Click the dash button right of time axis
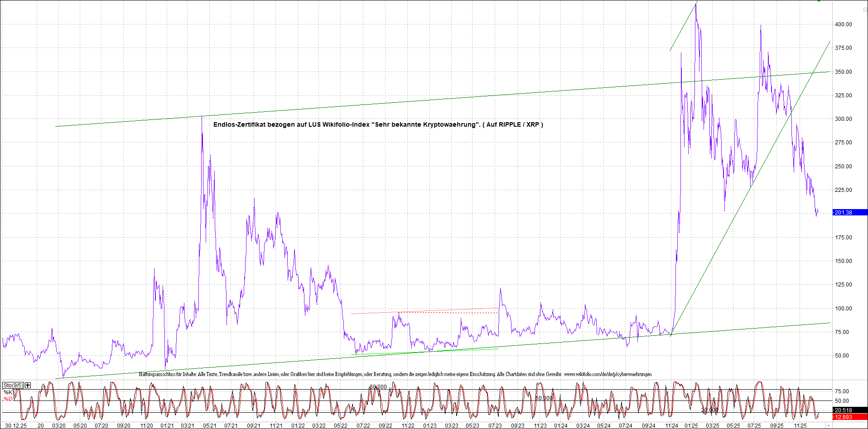Screen dimensions: 868x429 pos(829,426)
